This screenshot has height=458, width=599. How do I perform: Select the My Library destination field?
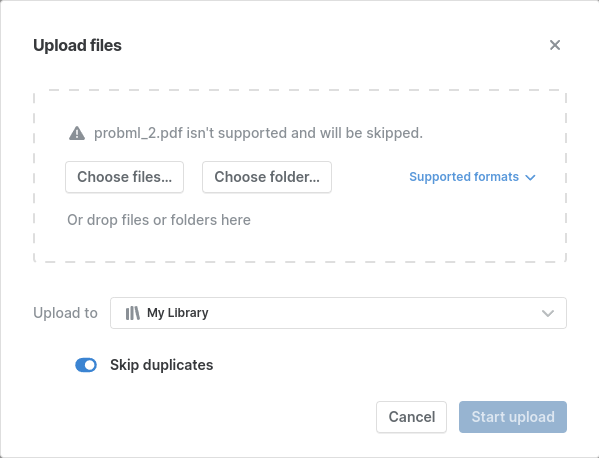pyautogui.click(x=338, y=313)
